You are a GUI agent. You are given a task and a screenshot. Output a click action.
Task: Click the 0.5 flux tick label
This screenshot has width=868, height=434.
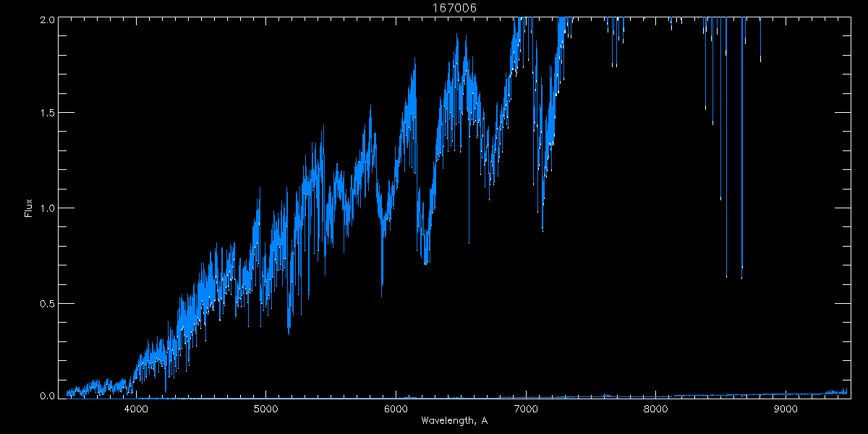(x=47, y=303)
